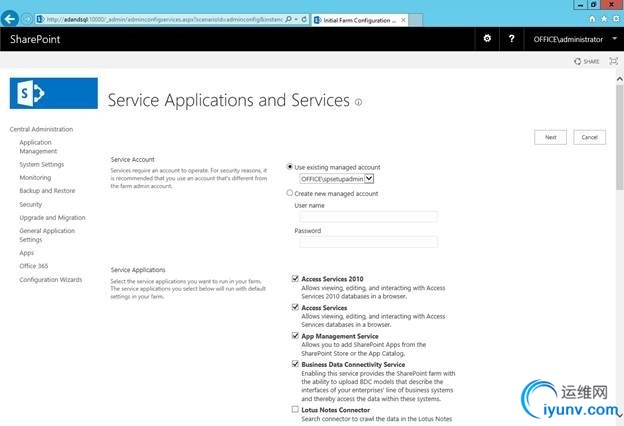Select Create new managed account radio

290,193
